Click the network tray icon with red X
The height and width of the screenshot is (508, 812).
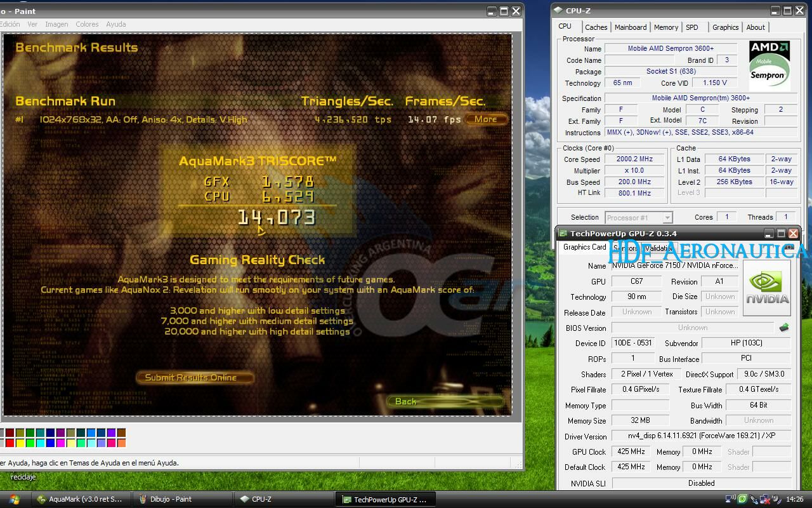pyautogui.click(x=765, y=499)
